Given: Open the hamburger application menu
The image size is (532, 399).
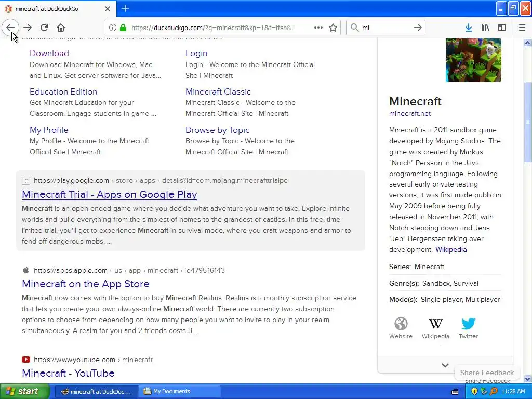Looking at the screenshot, I should pyautogui.click(x=522, y=28).
